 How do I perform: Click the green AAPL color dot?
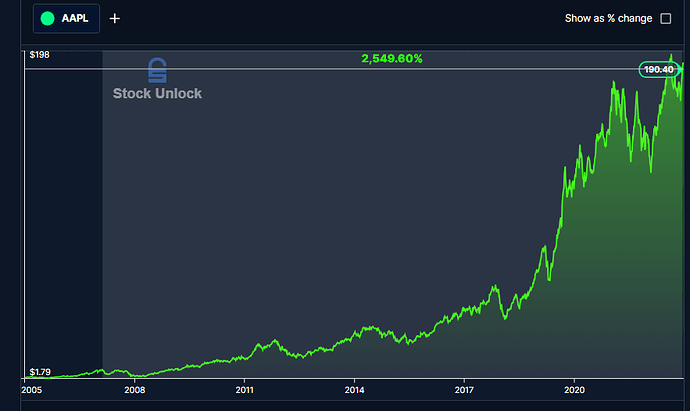coord(47,18)
